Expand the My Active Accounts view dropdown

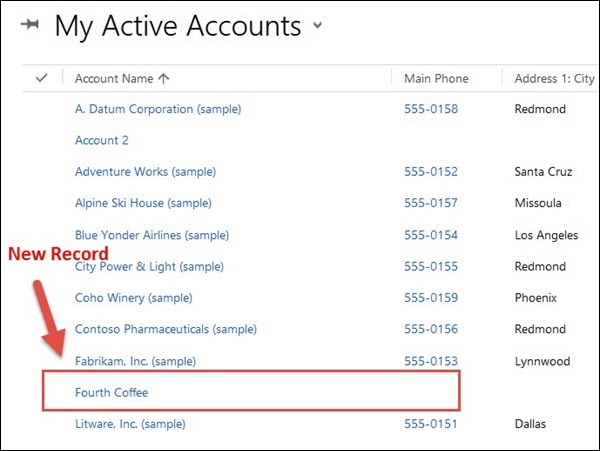point(318,26)
